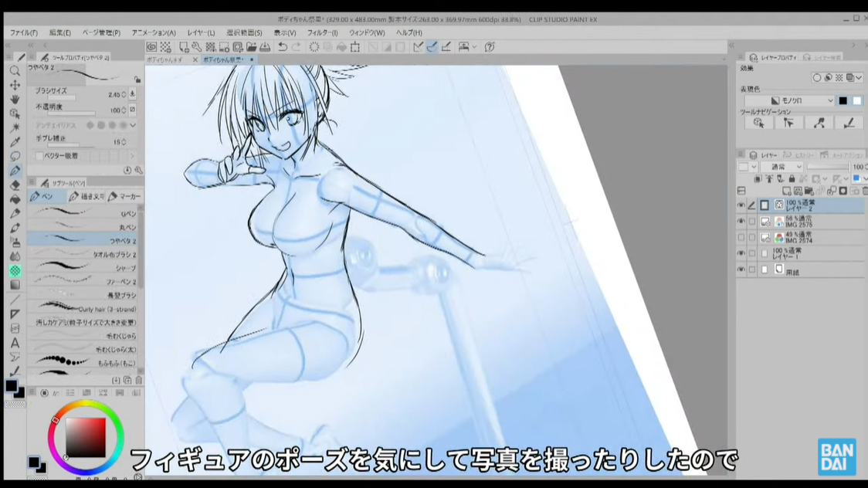Open the layer mask icon in Layers palette
The width and height of the screenshot is (868, 488).
point(843,190)
